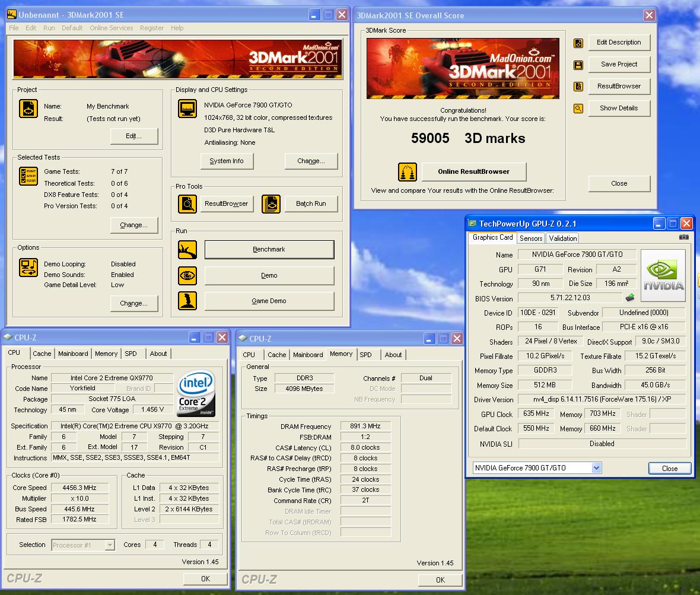Image resolution: width=700 pixels, height=595 pixels.
Task: Open Cache tab in left CPU-Z window
Action: (x=42, y=354)
